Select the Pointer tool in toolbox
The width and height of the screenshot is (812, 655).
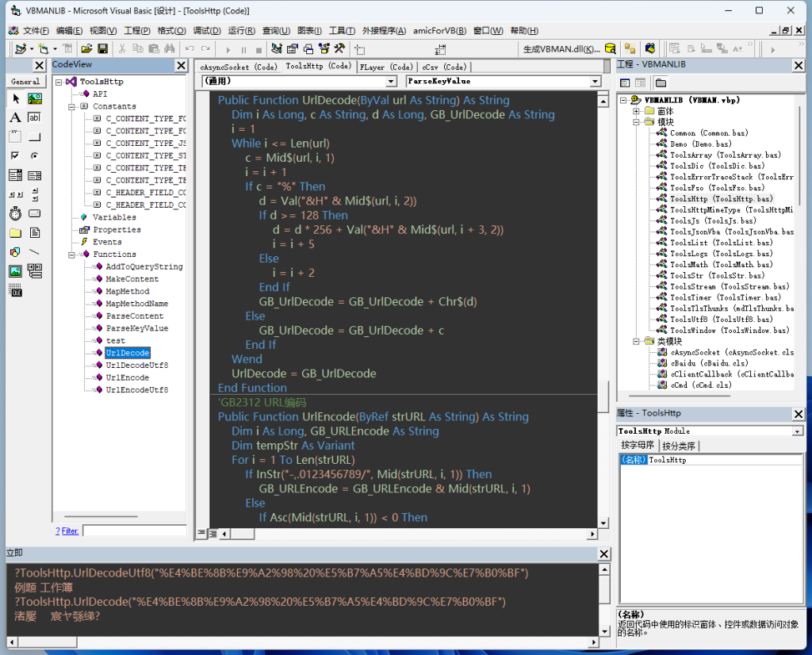[x=16, y=98]
